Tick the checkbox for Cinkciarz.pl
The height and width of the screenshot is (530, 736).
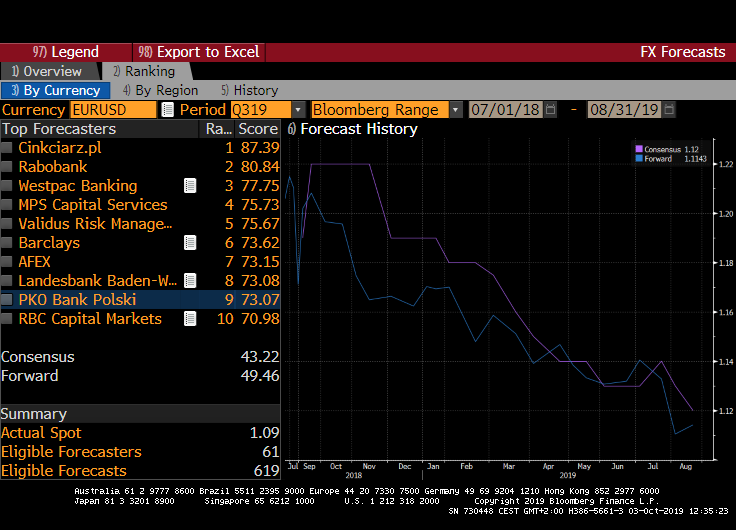point(8,148)
